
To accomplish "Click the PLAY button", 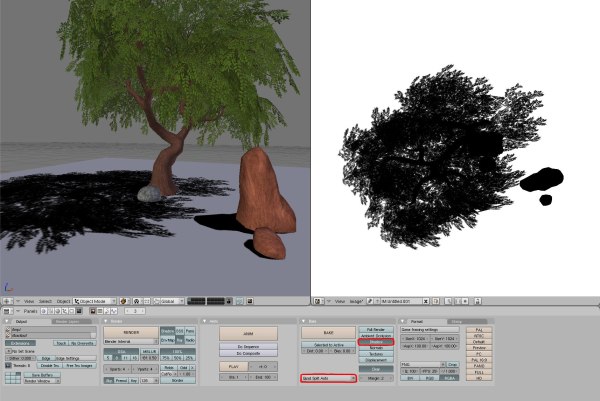I will click(x=234, y=367).
